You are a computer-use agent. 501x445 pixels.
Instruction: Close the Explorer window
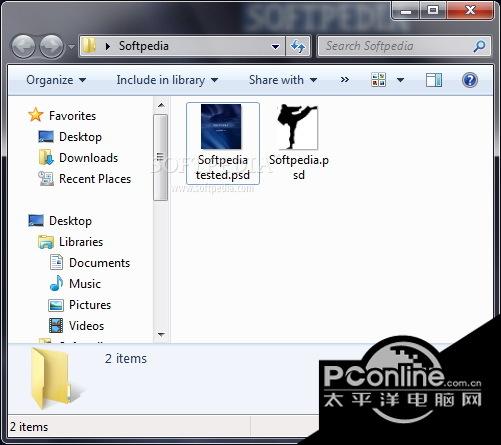click(x=470, y=10)
